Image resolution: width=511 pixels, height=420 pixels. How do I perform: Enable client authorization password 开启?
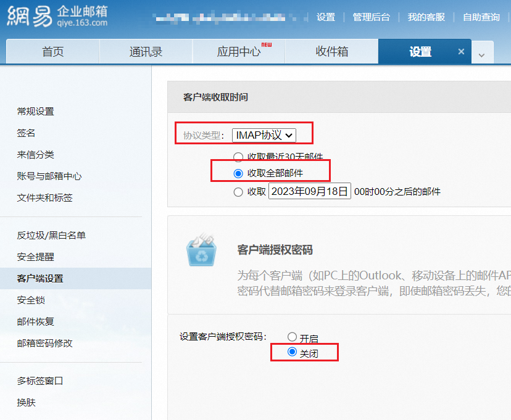click(293, 337)
